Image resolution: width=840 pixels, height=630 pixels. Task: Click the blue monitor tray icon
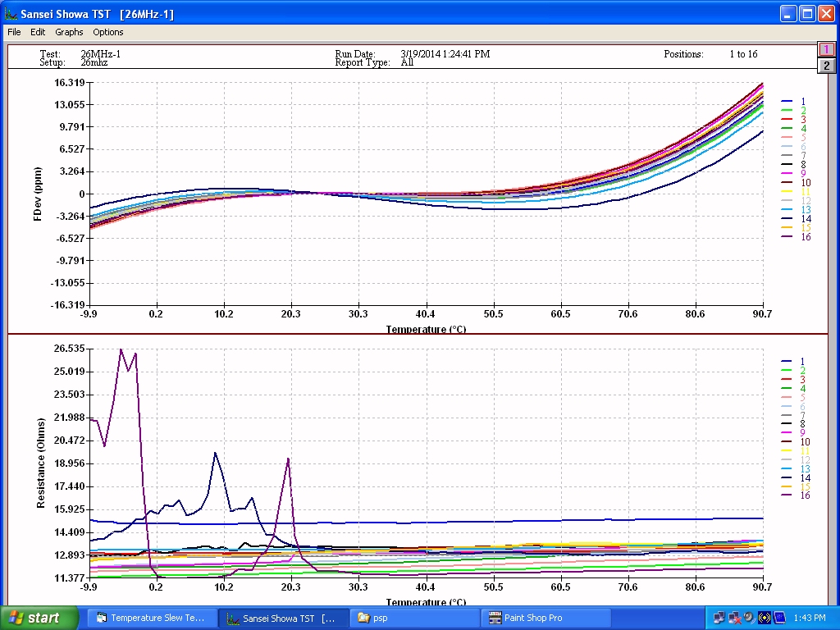(x=778, y=618)
